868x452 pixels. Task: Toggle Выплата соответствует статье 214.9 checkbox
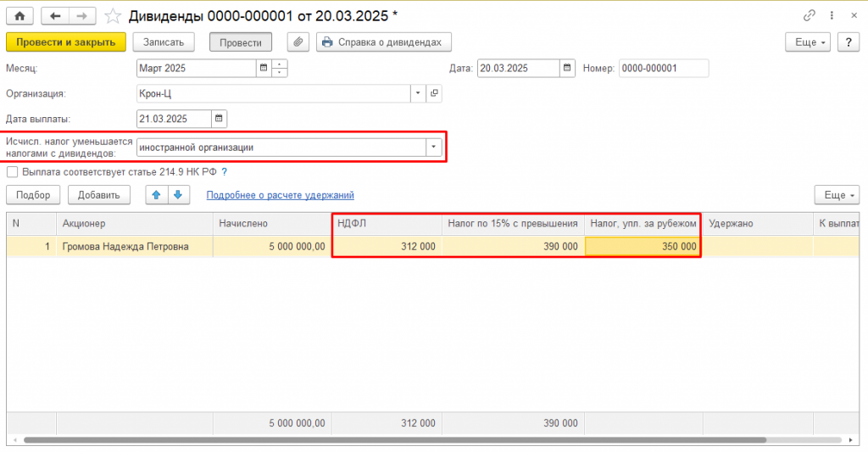click(12, 172)
